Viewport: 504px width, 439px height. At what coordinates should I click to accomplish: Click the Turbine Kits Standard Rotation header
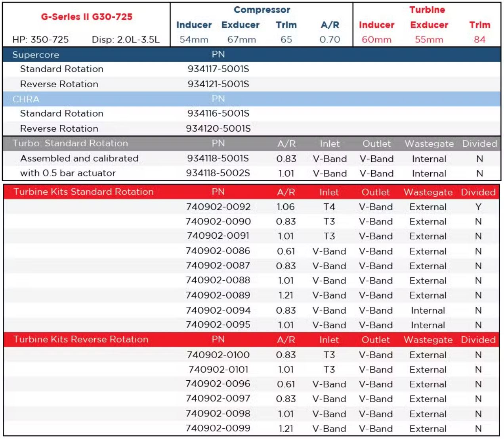(x=84, y=192)
